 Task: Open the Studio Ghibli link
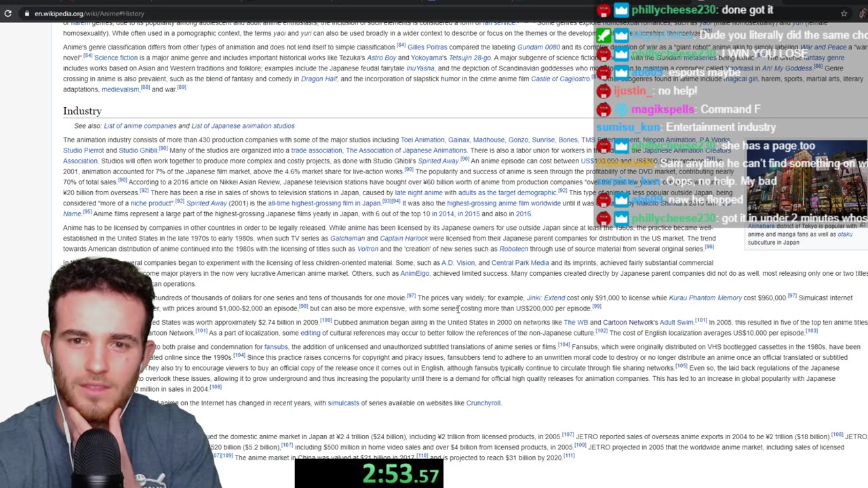pyautogui.click(x=138, y=150)
